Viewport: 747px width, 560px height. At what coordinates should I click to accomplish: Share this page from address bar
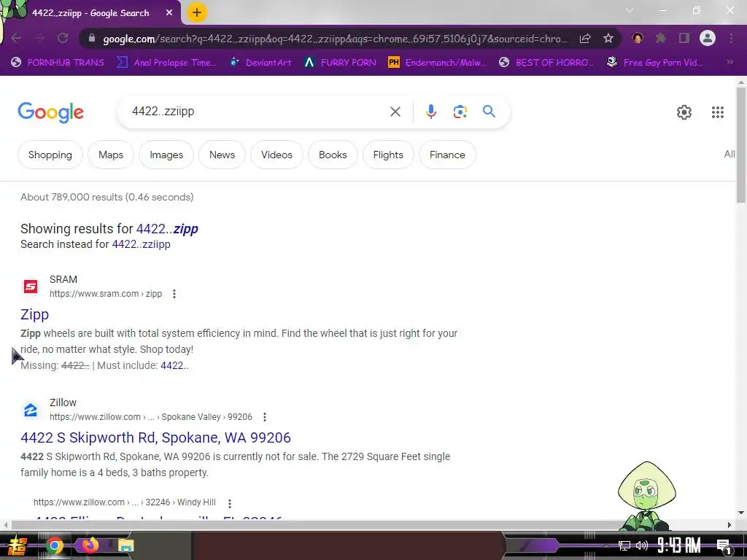(585, 39)
